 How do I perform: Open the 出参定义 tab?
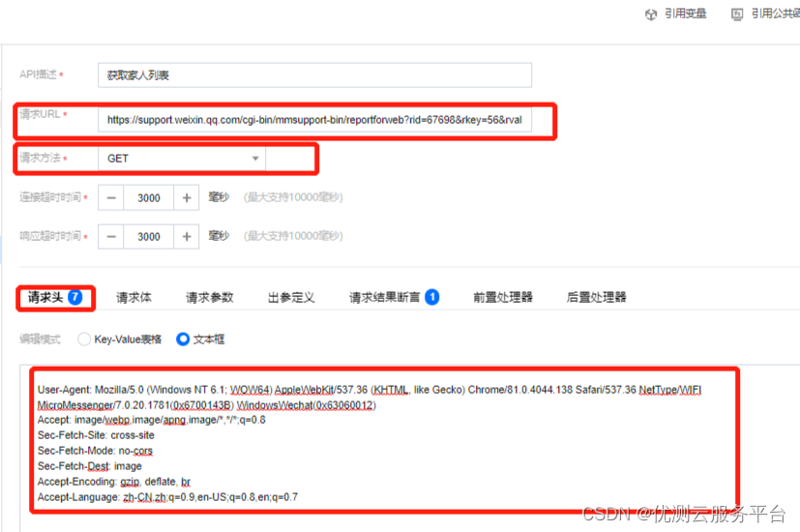click(291, 297)
